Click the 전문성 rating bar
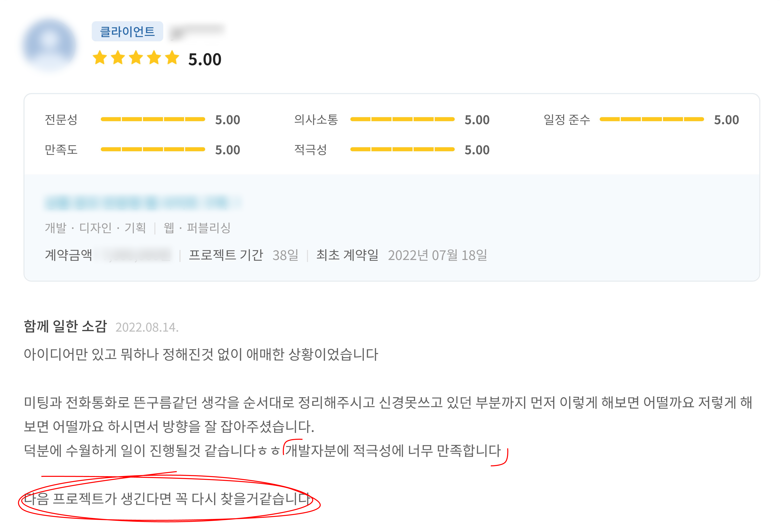784x532 pixels. (153, 119)
